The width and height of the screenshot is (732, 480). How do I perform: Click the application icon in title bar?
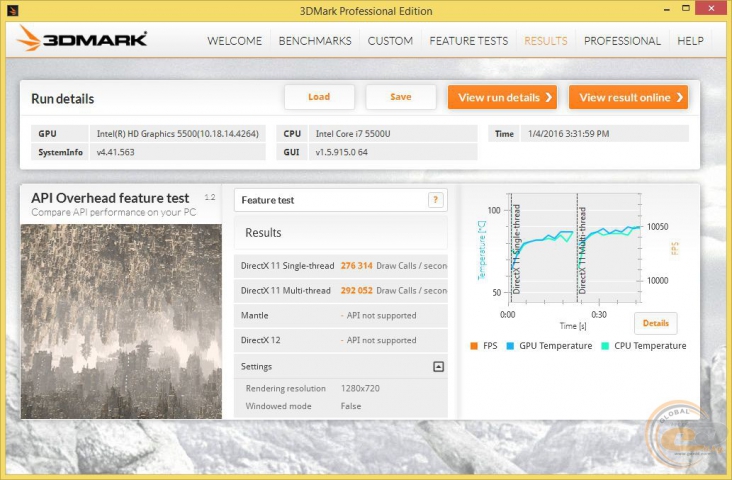coord(13,10)
